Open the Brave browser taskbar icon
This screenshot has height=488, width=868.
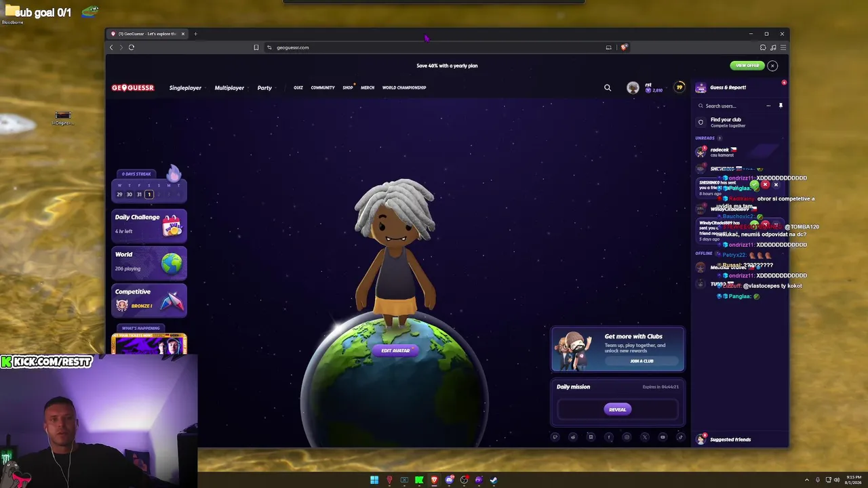434,480
